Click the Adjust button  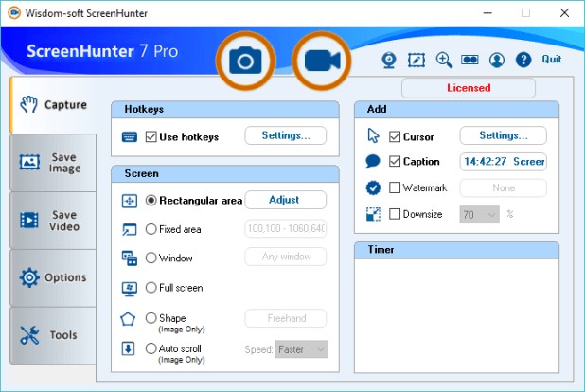coord(286,200)
